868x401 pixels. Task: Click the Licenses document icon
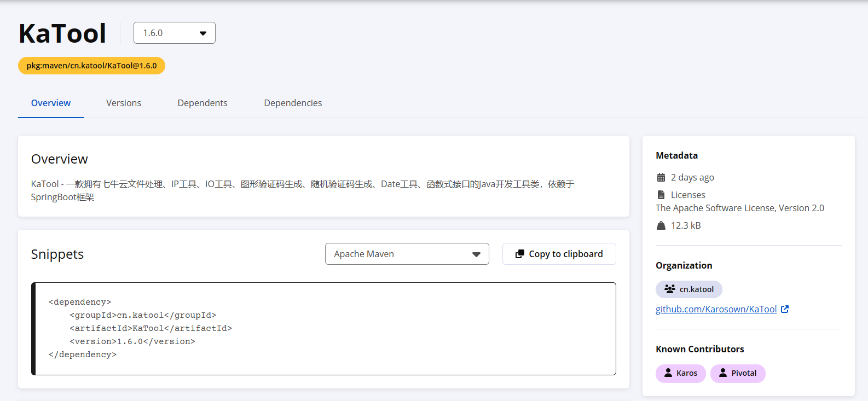(661, 195)
